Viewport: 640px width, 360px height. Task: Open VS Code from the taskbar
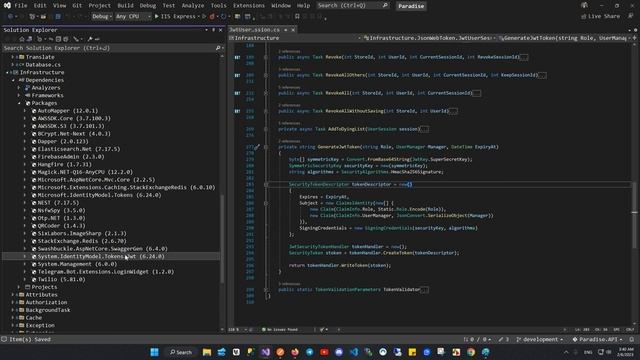pyautogui.click(x=353, y=352)
